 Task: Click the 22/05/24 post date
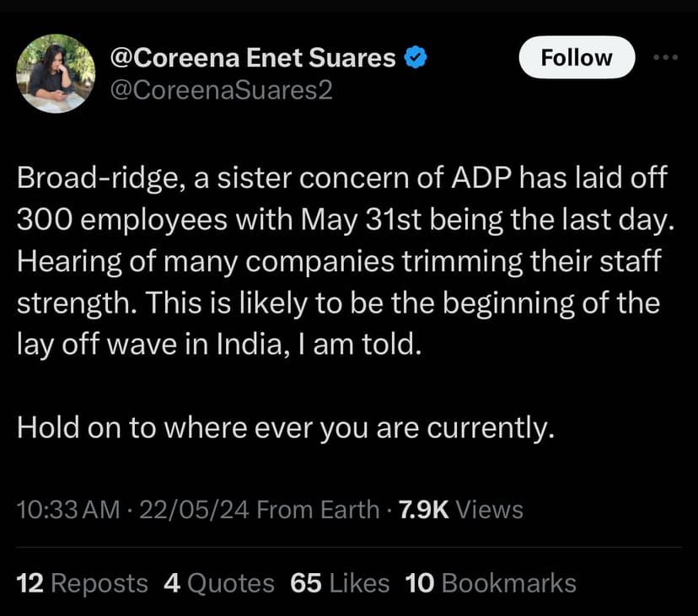coord(193,510)
